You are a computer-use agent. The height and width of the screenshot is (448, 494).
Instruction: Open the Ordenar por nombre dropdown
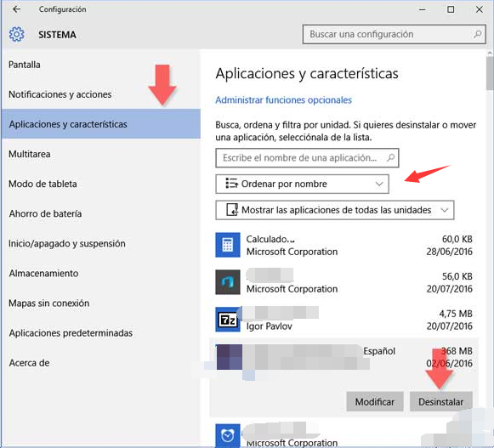302,184
